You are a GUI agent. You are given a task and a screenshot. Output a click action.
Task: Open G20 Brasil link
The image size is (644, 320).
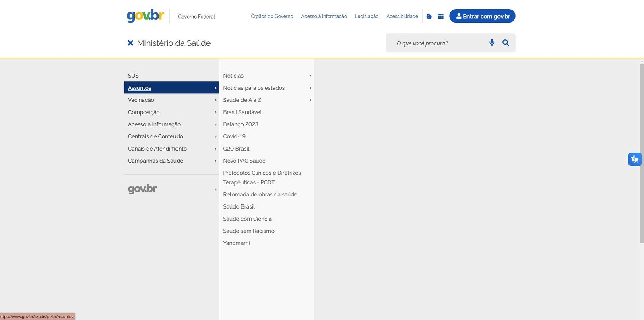tap(236, 149)
